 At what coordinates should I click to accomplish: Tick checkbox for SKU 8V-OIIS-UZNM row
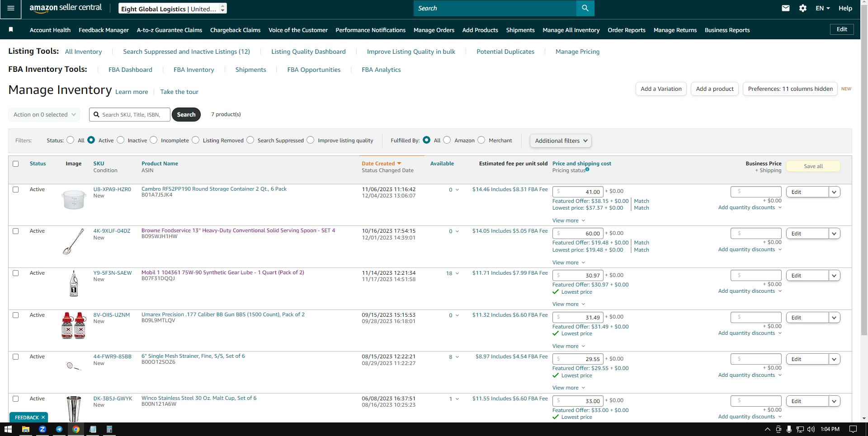[x=16, y=315]
